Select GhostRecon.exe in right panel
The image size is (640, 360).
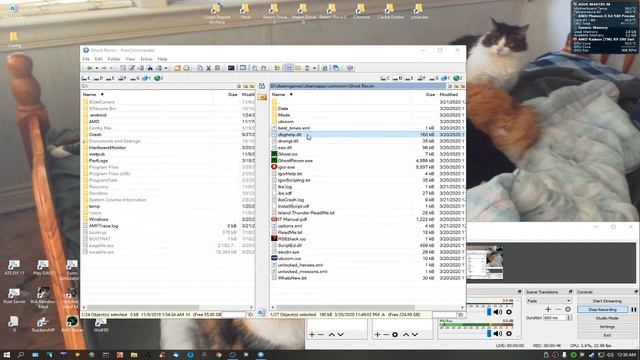click(x=295, y=161)
